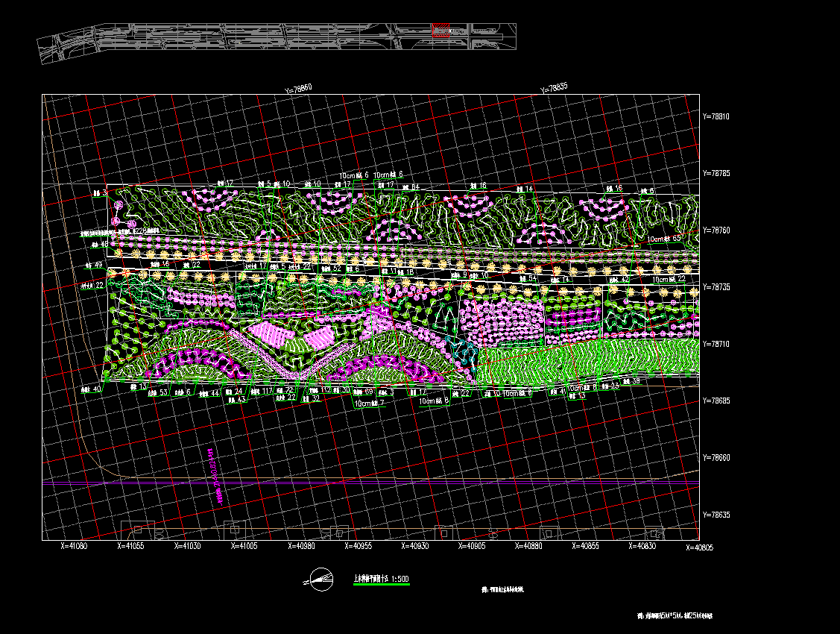This screenshot has width=840, height=634.
Task: Select the plant label with count 64
Action: [411, 187]
